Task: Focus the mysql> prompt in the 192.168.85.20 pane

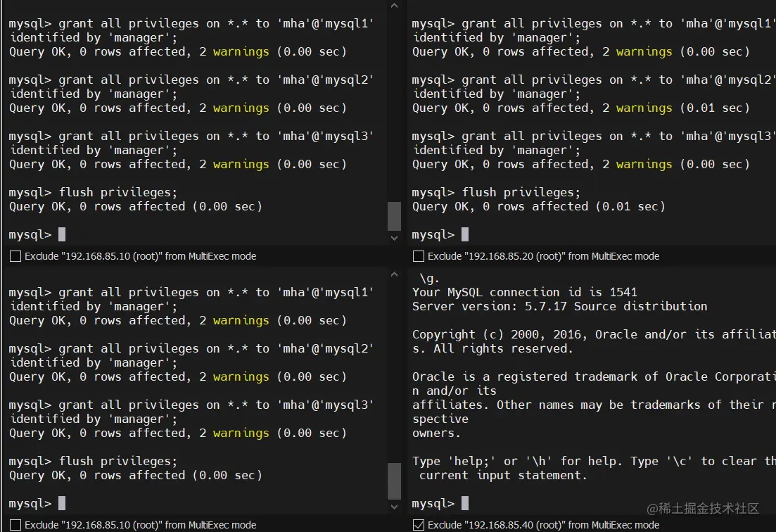Action: click(x=440, y=234)
